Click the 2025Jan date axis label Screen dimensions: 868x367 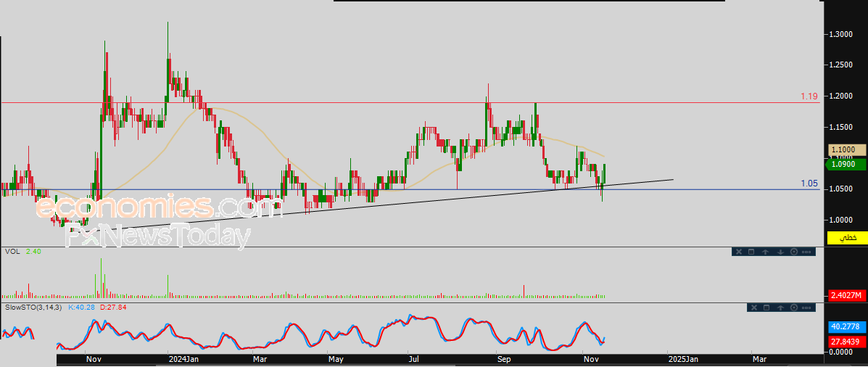click(683, 360)
